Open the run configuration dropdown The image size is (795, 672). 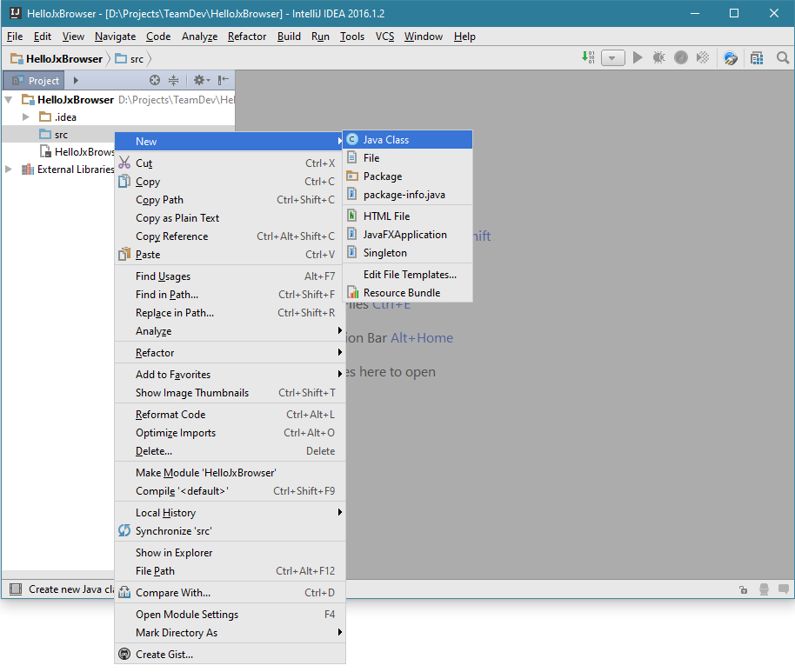pos(612,57)
